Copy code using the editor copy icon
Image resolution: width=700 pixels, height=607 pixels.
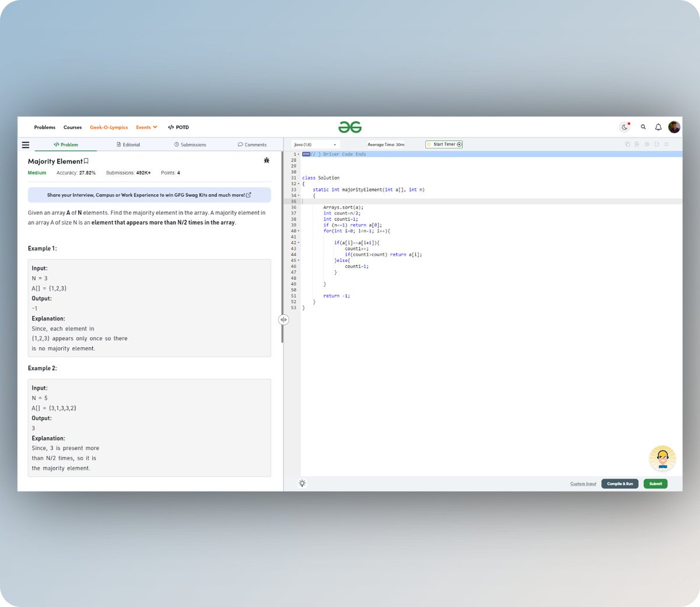(x=628, y=144)
